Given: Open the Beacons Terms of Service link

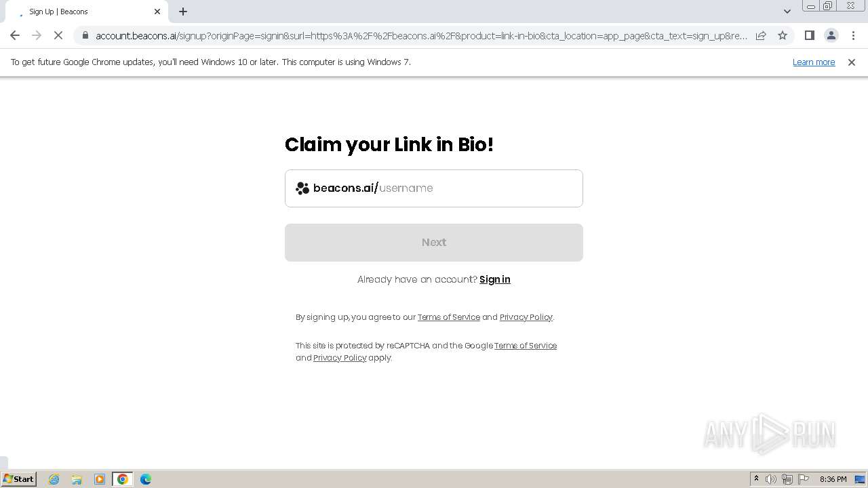Looking at the screenshot, I should pyautogui.click(x=449, y=317).
